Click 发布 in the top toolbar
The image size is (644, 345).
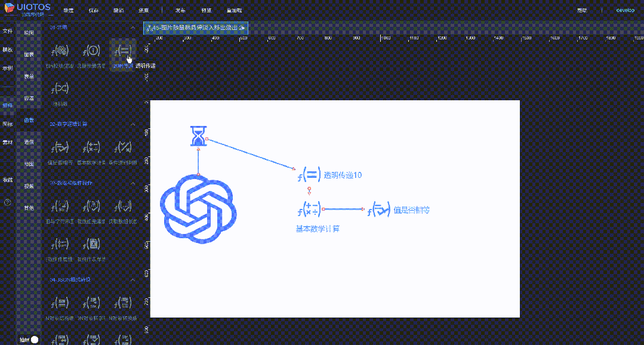[181, 10]
